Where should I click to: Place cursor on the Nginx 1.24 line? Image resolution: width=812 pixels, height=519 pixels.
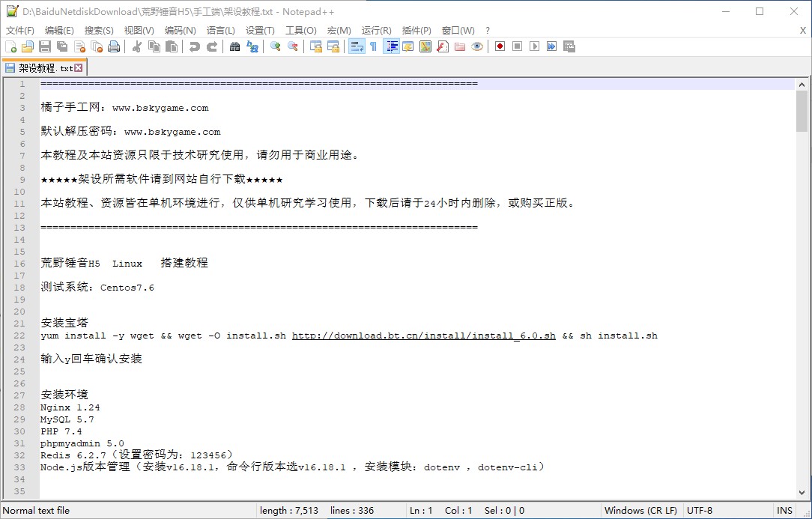[x=70, y=407]
